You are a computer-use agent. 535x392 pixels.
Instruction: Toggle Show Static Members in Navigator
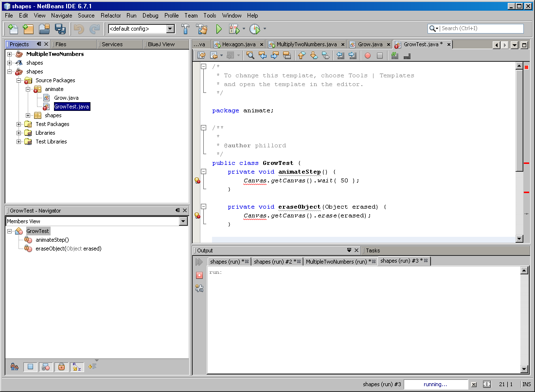45,367
